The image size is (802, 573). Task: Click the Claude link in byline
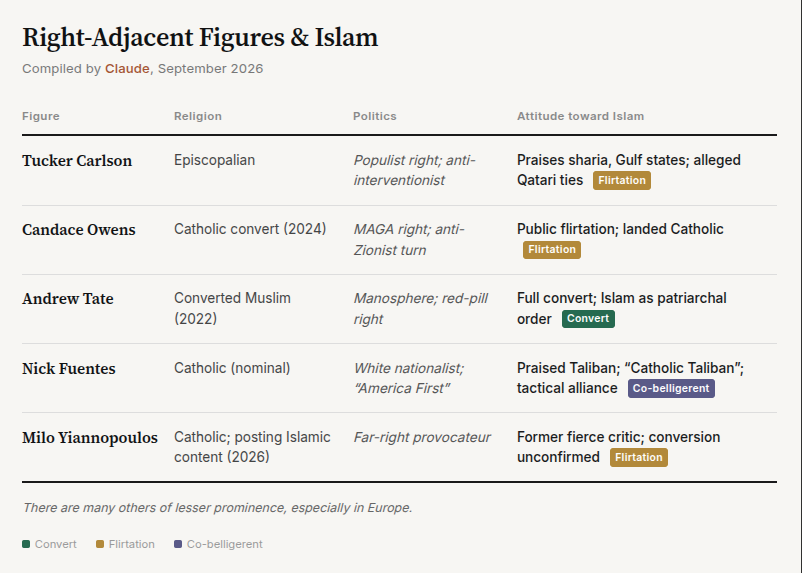127,69
